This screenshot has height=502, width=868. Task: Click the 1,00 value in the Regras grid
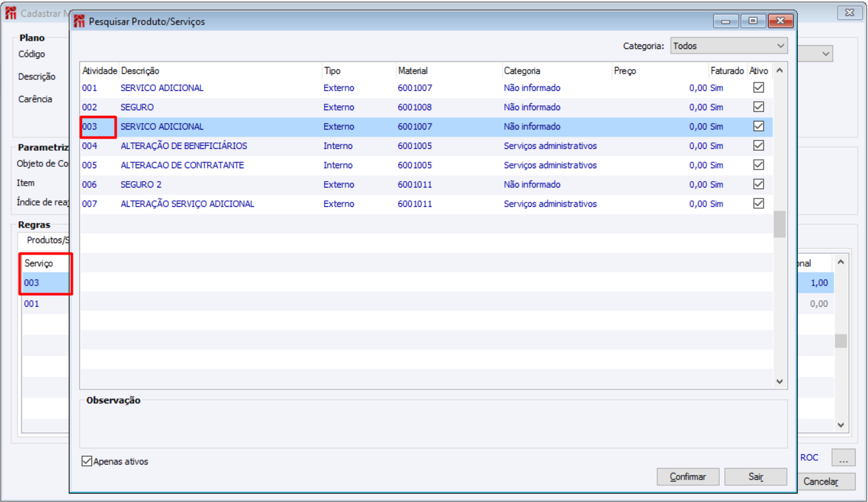point(819,282)
